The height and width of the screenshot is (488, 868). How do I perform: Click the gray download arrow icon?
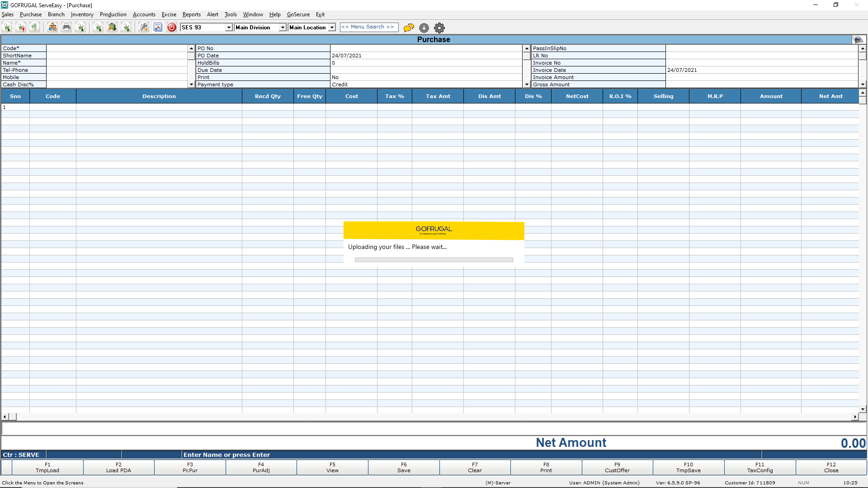click(424, 28)
